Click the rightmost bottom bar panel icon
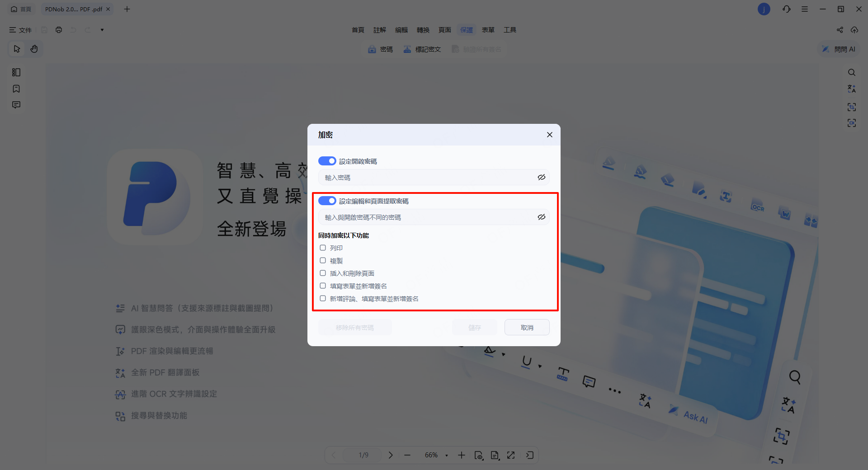Viewport: 868px width, 470px height. (530, 455)
